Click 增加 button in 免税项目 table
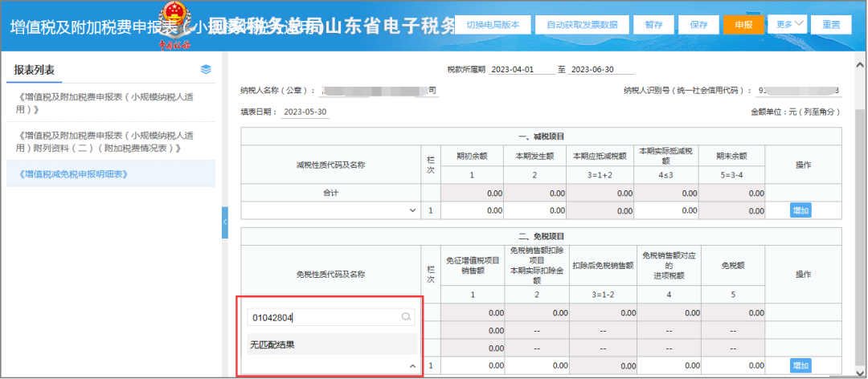The width and height of the screenshot is (868, 379). (800, 365)
